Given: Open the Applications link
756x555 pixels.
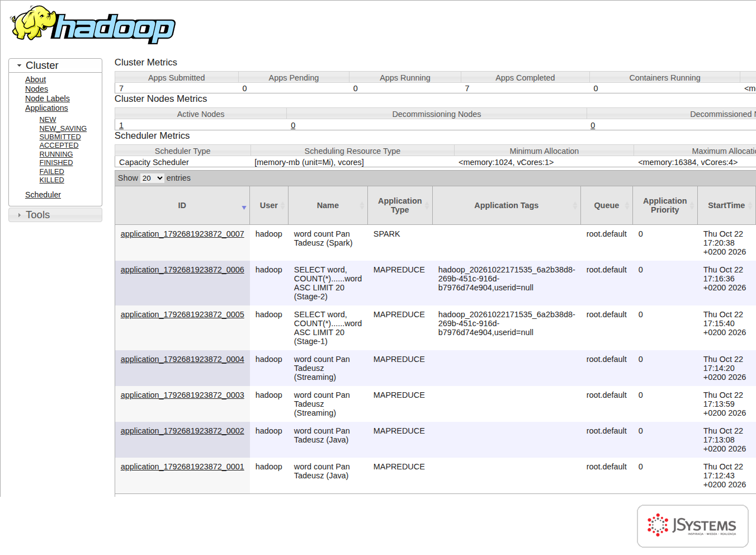Looking at the screenshot, I should [46, 108].
